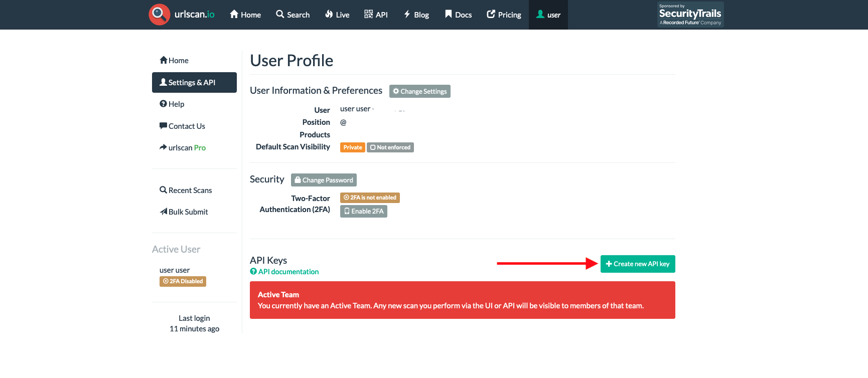Click the Active Team alert banner

point(463,300)
